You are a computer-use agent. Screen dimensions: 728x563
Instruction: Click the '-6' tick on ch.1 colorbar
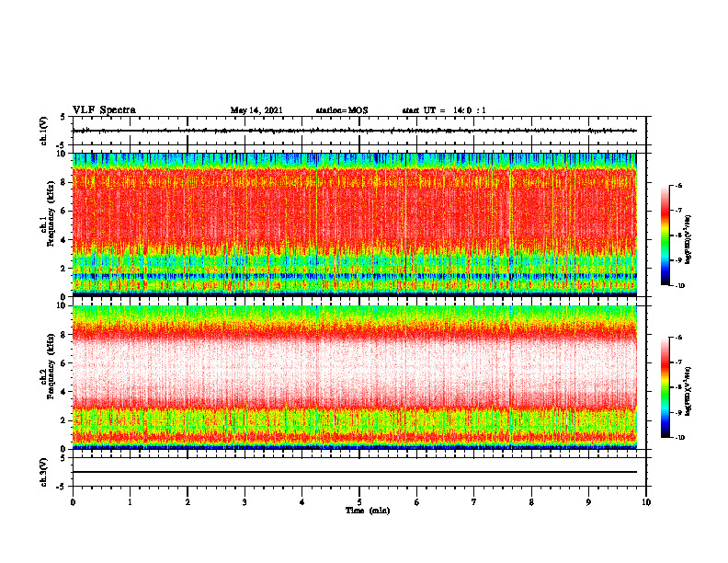click(x=678, y=185)
